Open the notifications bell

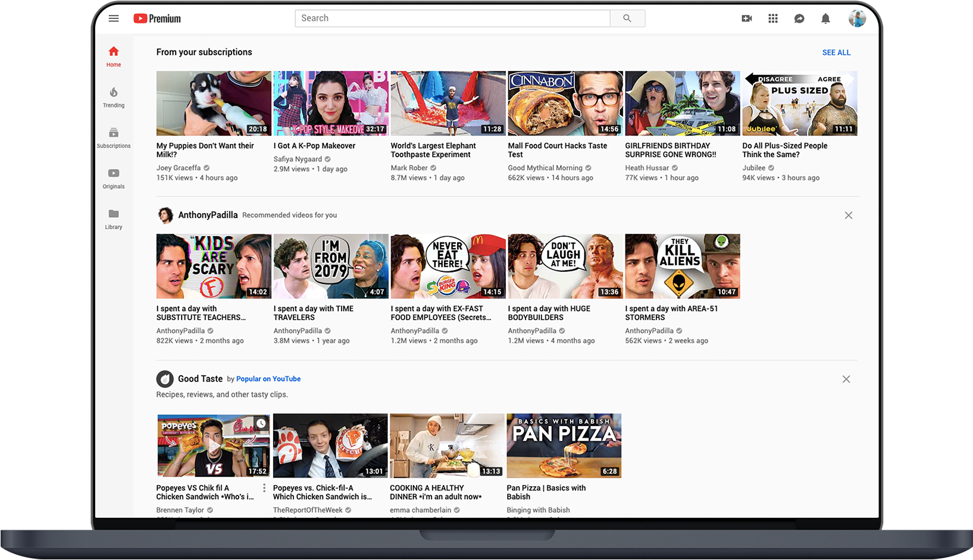click(825, 18)
